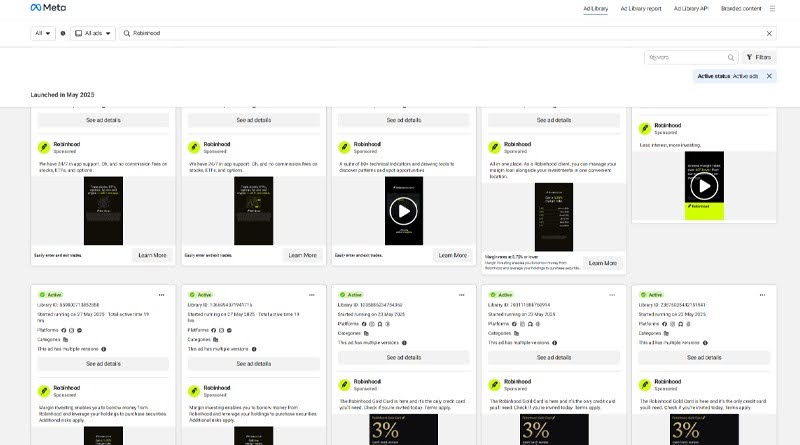See ad details for Library ID starting 10
Viewport: 800px width, 445px height.
click(x=404, y=358)
